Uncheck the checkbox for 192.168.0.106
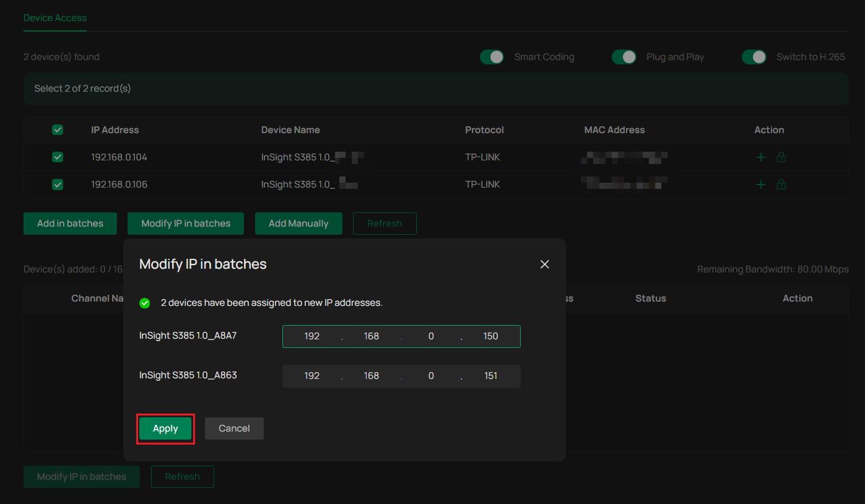Screen dimensions: 865x504 click(58, 185)
